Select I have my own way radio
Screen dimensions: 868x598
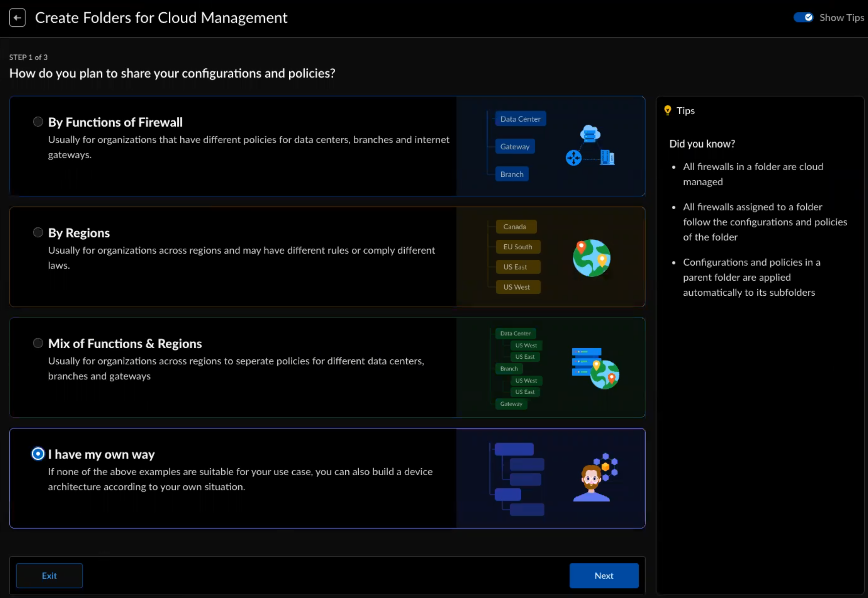[38, 454]
